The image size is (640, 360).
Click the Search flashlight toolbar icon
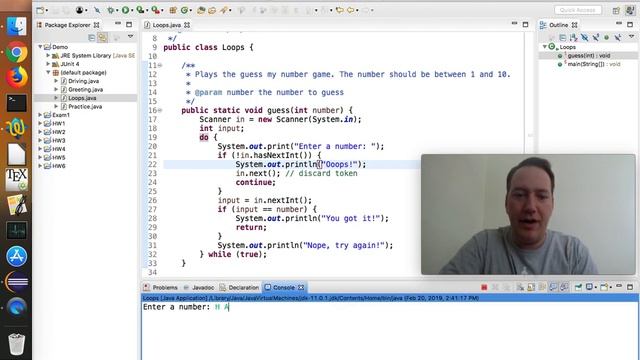point(224,10)
